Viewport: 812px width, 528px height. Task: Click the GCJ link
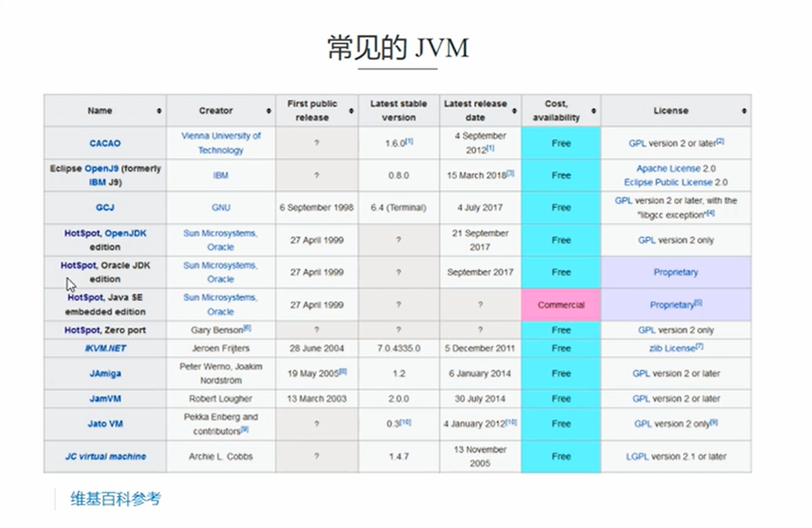click(x=105, y=208)
